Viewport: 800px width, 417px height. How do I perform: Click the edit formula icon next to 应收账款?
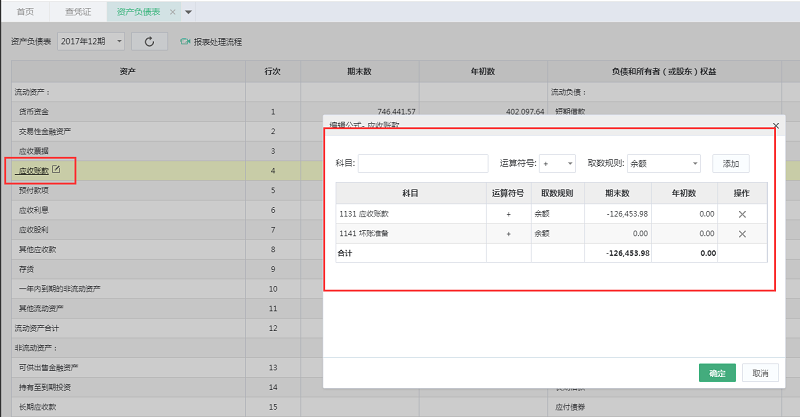pos(57,170)
